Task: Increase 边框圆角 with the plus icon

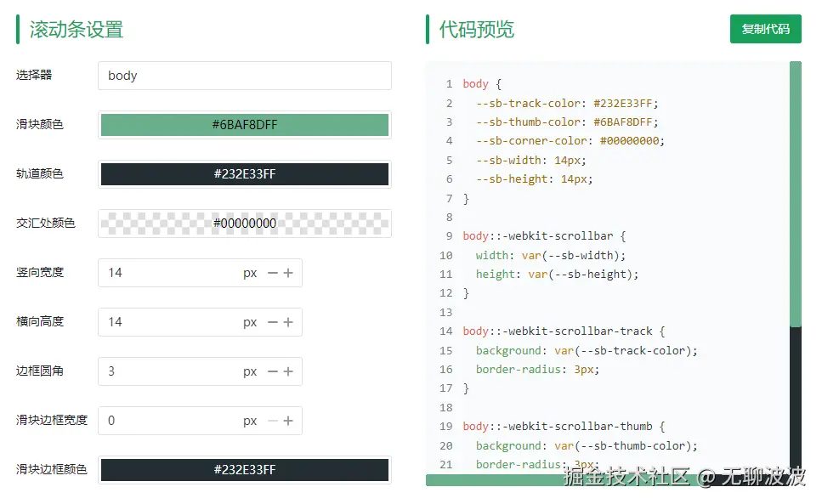Action: coord(288,371)
